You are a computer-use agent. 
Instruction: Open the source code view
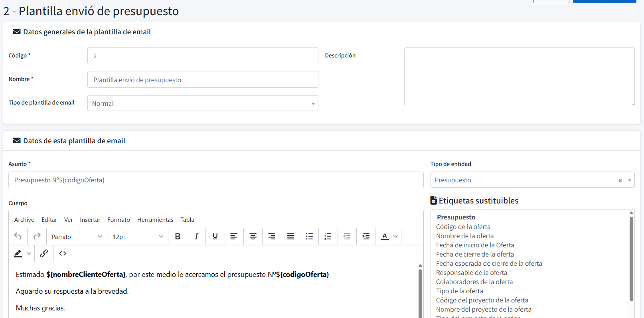[63, 253]
